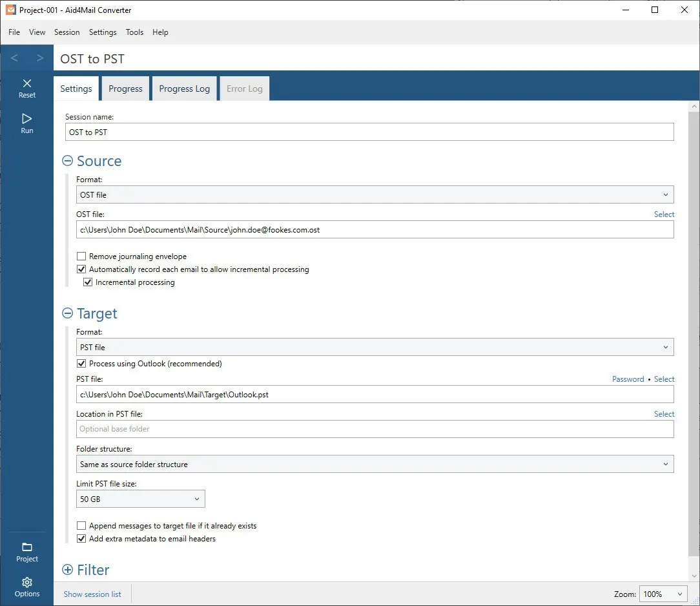Click the OST file path field
This screenshot has height=606, width=700.
point(375,229)
